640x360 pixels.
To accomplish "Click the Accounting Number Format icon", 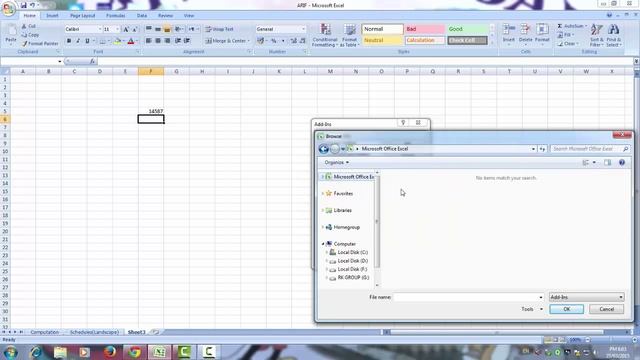I will pyautogui.click(x=260, y=41).
